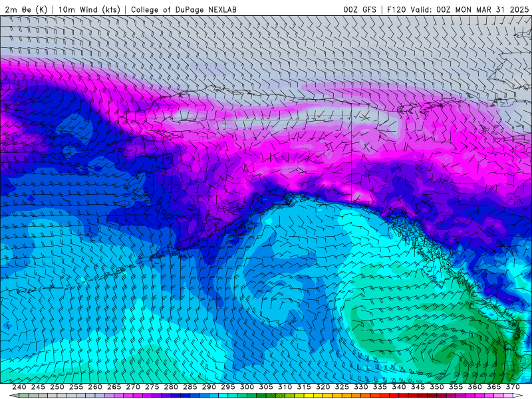Select the 305 colorbar scale label
532x399 pixels.
266,387
